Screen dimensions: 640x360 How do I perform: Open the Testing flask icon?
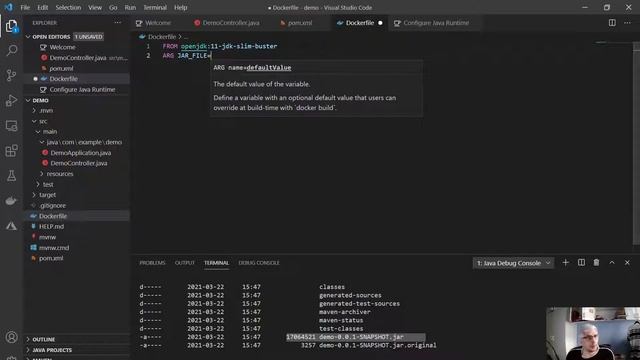pyautogui.click(x=11, y=176)
